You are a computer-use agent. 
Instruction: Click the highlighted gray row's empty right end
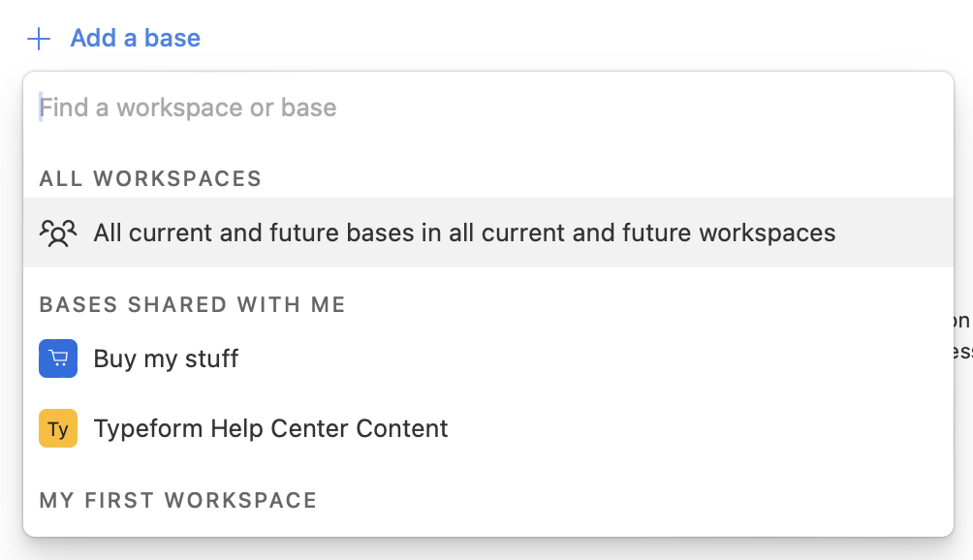(x=894, y=233)
